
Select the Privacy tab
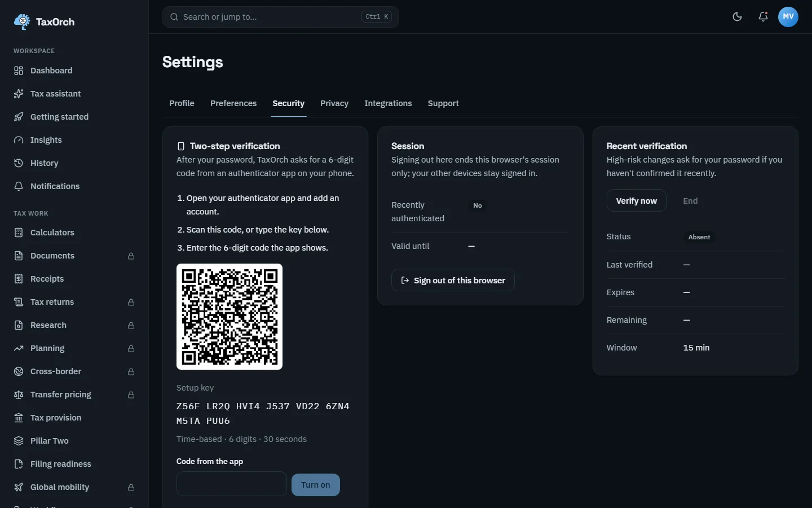[x=334, y=103]
